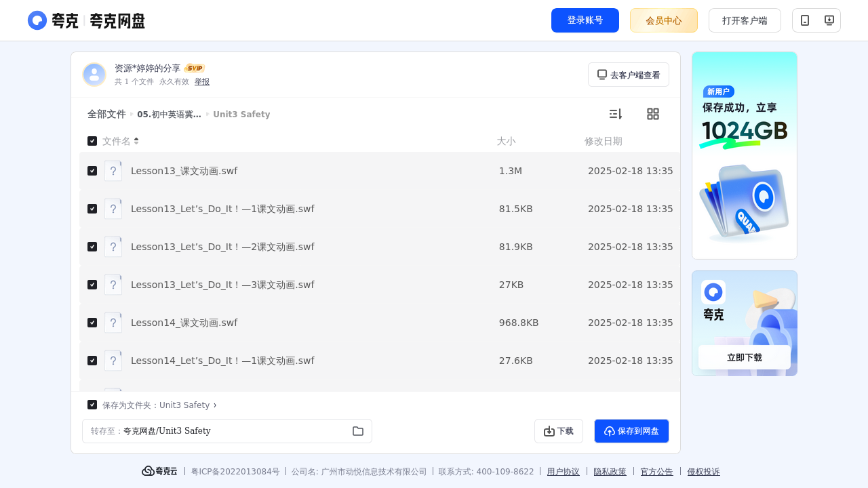Uncheck Lesson13_Let's_Do_It —3 checkbox
The image size is (868, 488).
pos(92,285)
